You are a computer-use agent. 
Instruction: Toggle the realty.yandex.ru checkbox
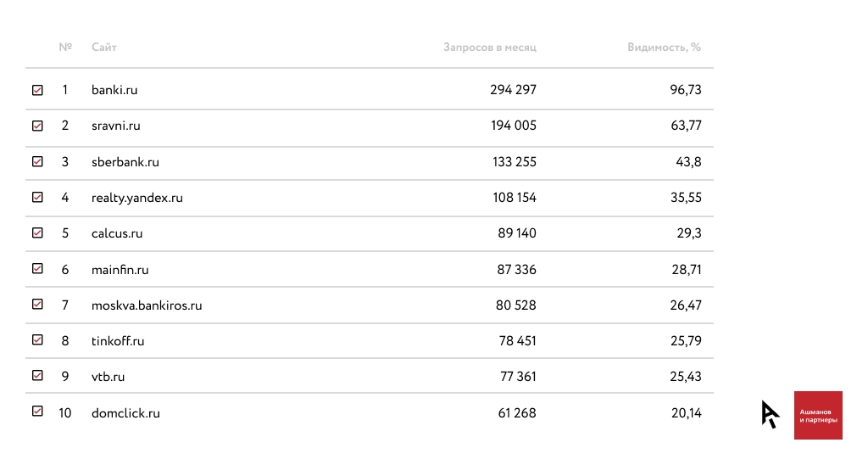coord(37,197)
